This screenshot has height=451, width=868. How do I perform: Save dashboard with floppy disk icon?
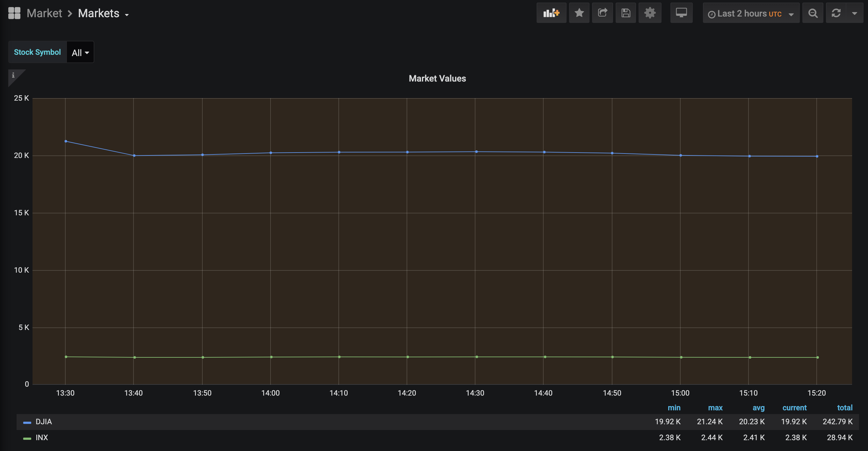(x=626, y=13)
